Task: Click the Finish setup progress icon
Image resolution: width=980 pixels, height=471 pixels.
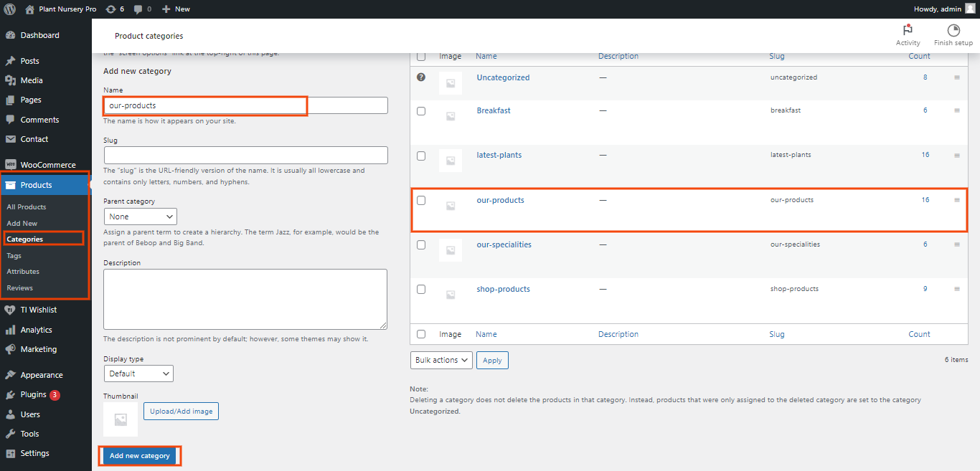Action: click(x=953, y=30)
